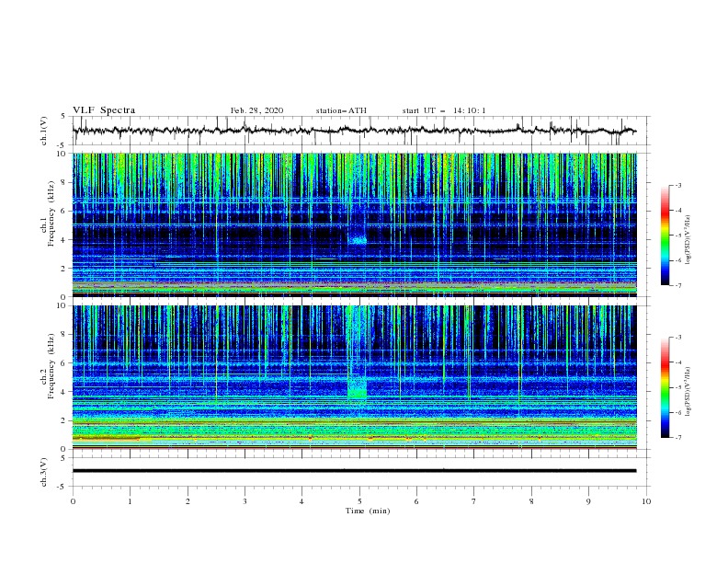Click the ch.2 'Frequency (kHz)' axis label
Screen dimensions: 728x563
tap(50, 366)
